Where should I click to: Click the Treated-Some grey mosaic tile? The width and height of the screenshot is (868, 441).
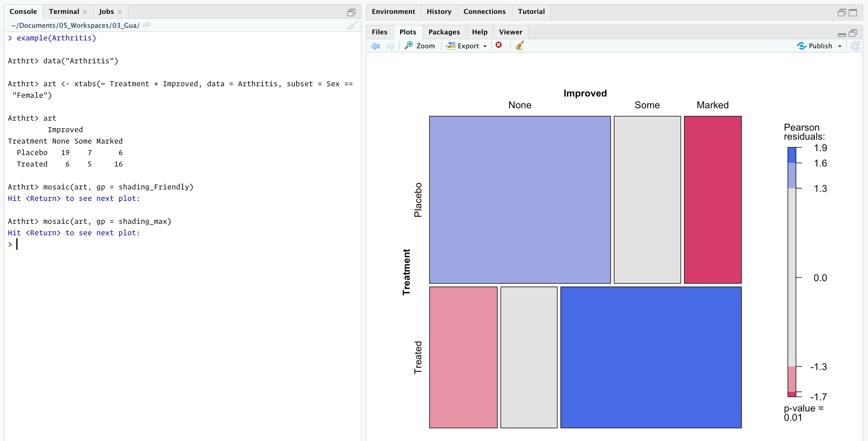tap(529, 357)
